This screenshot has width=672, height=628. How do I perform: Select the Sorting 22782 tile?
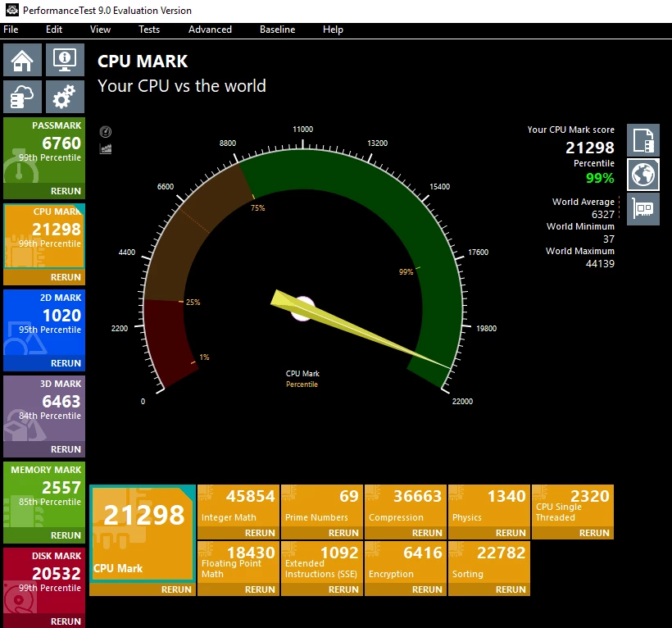point(489,562)
